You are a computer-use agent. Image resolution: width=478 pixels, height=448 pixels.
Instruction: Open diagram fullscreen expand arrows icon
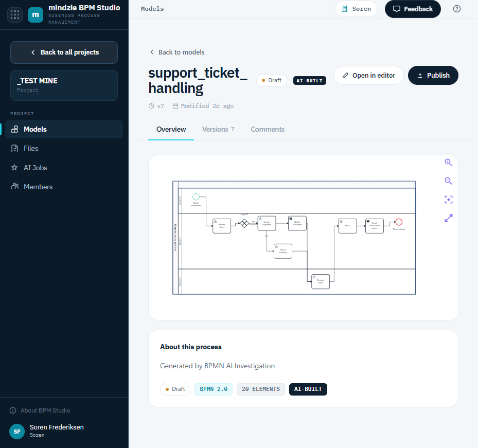[449, 218]
